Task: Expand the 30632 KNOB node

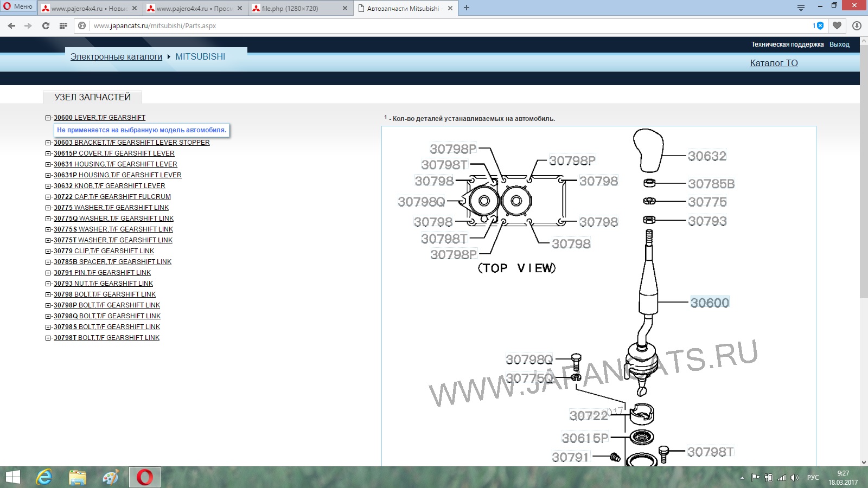Action: (48, 186)
